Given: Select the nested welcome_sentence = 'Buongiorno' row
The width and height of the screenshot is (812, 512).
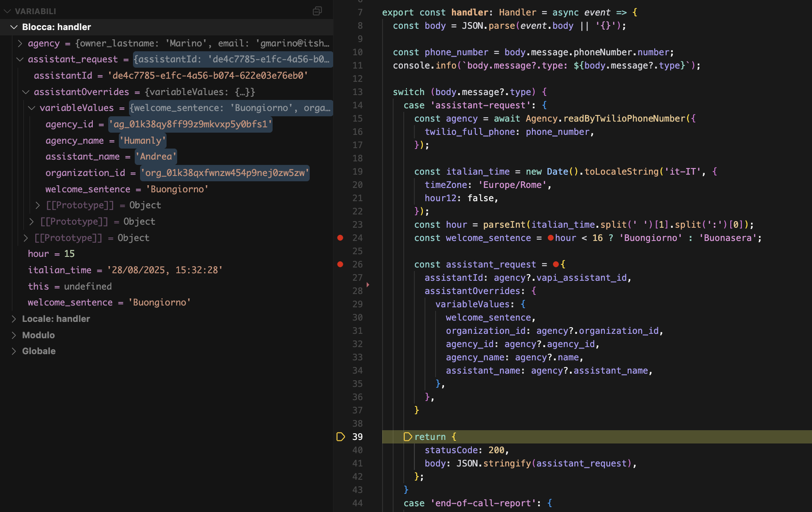Looking at the screenshot, I should click(167, 189).
